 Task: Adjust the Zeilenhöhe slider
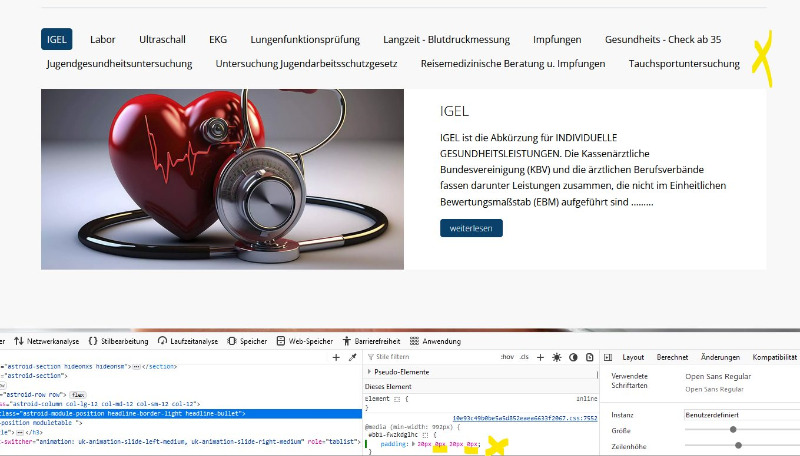click(738, 445)
